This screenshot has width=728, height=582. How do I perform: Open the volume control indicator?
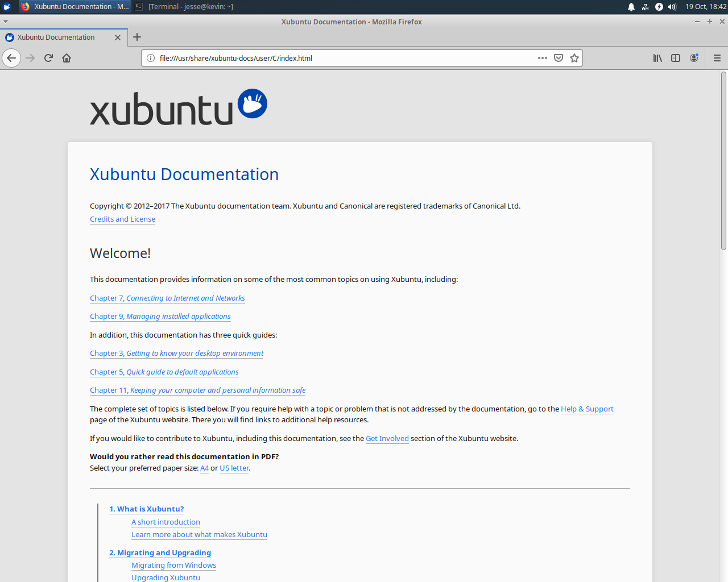click(672, 7)
